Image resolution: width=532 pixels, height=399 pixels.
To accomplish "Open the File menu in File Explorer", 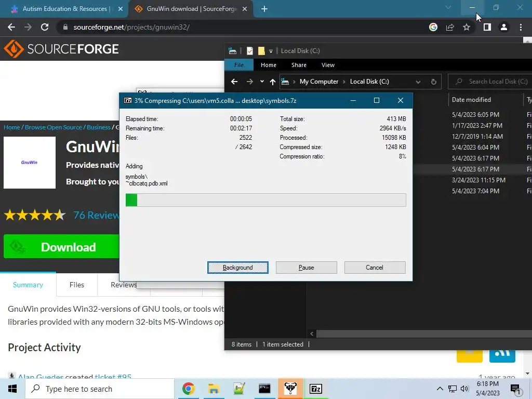I will point(239,65).
